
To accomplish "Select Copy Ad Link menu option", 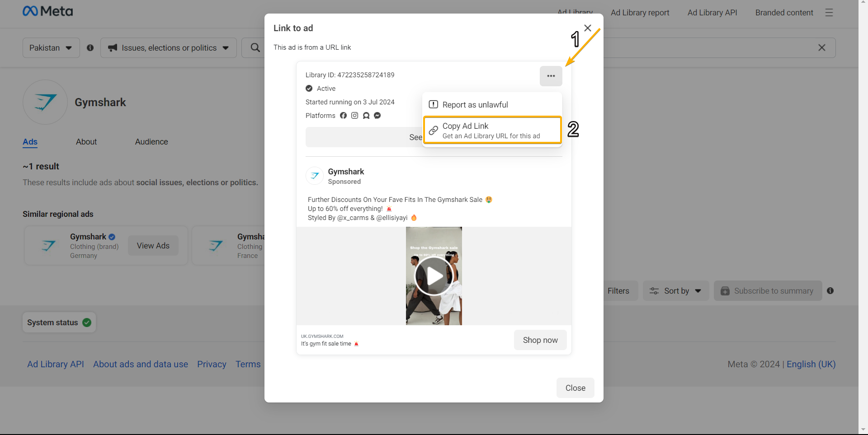I will tap(492, 131).
